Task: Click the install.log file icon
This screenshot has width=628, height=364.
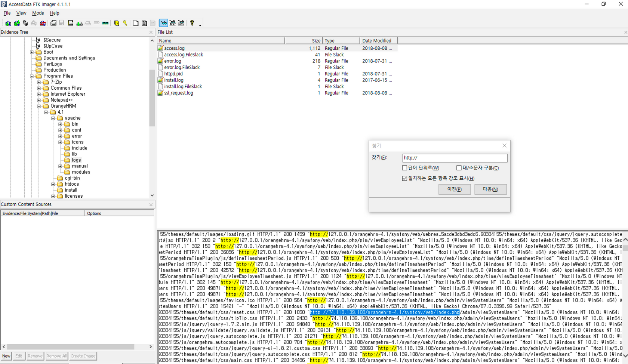Action: (x=160, y=80)
